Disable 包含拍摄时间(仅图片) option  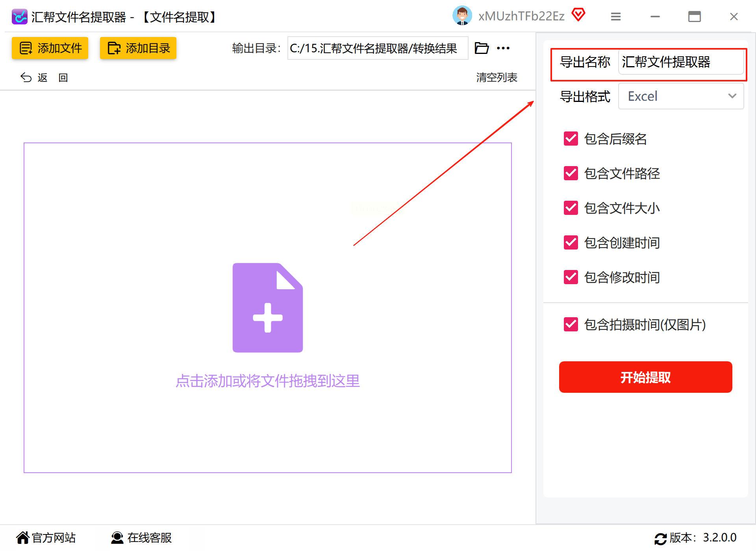571,324
